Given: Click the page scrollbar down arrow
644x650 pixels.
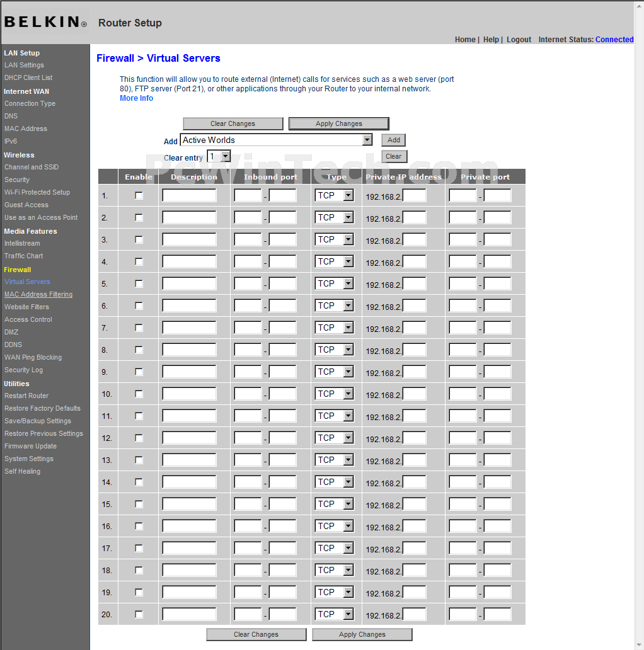Looking at the screenshot, I should pos(639,644).
